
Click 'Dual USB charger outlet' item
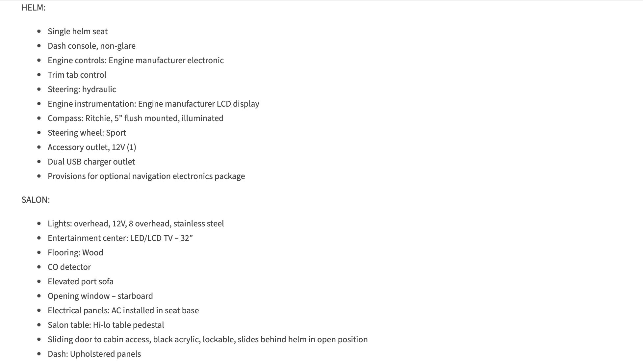[91, 162]
